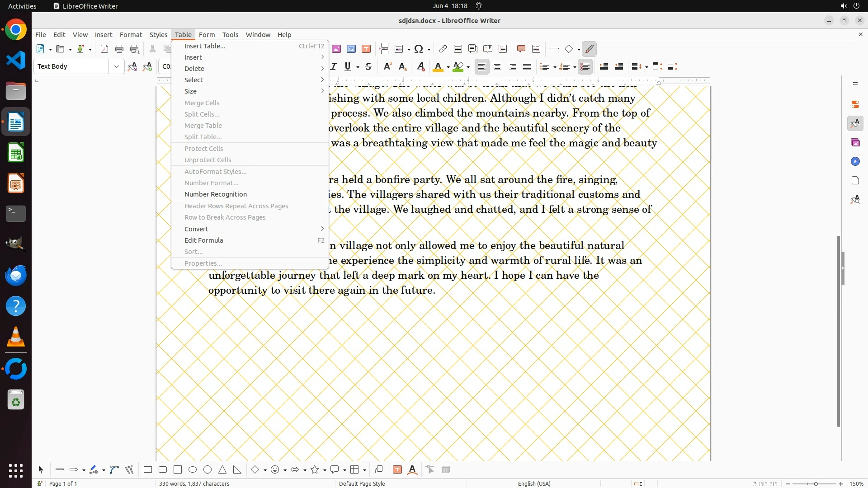Launch Thunderbird from the Ubuntu dock
The image size is (868, 488).
pos(16,275)
